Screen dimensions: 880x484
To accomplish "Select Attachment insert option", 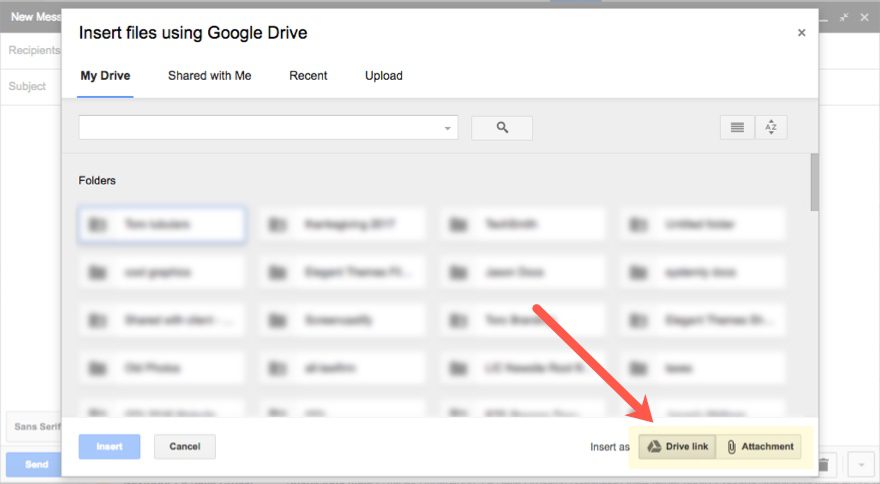I will click(759, 446).
